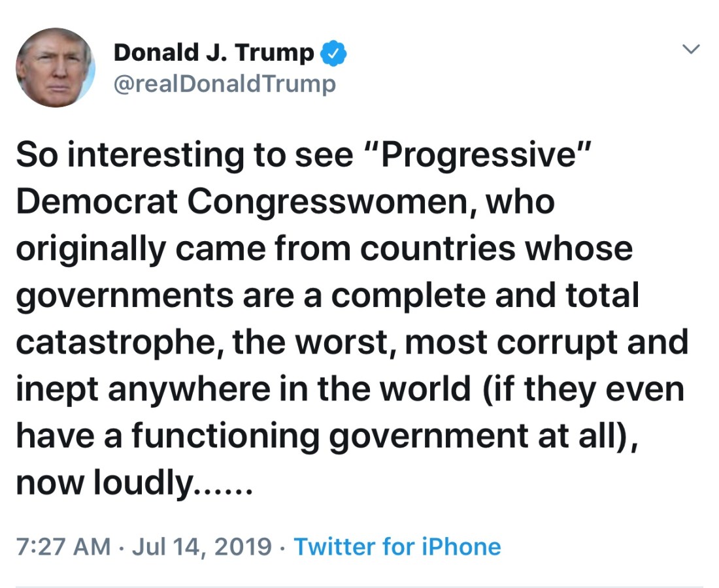Open the tweet options chevron menu
The height and width of the screenshot is (588, 719).
pyautogui.click(x=691, y=49)
